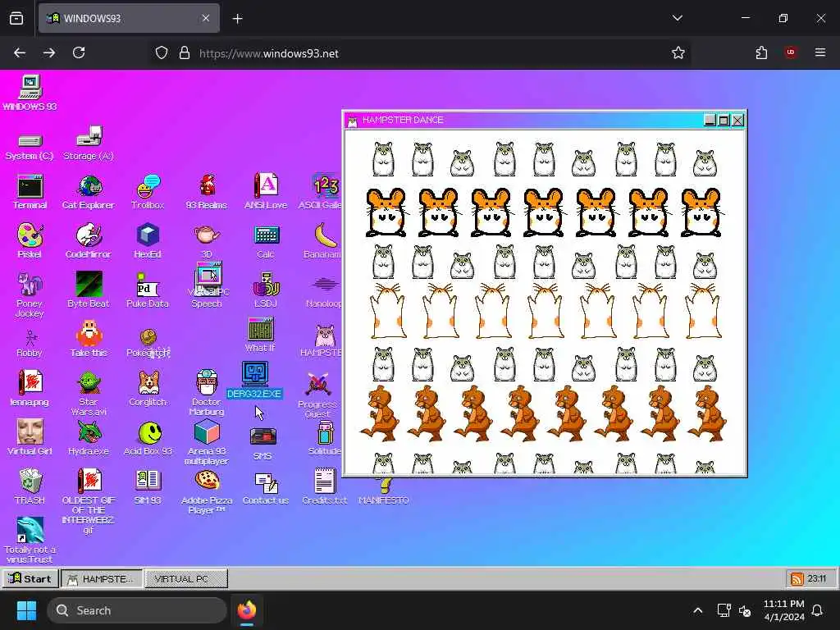
Task: Open Doctor Marburg icon
Action: click(x=207, y=392)
